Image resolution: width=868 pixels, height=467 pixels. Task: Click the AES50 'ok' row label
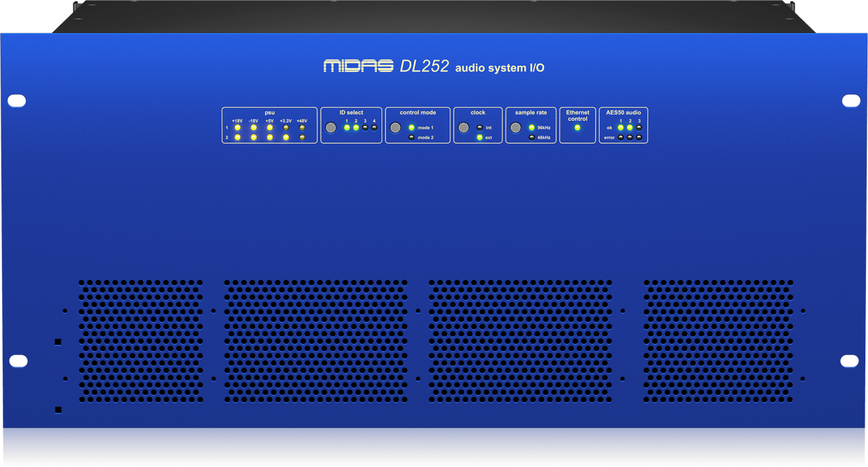610,127
